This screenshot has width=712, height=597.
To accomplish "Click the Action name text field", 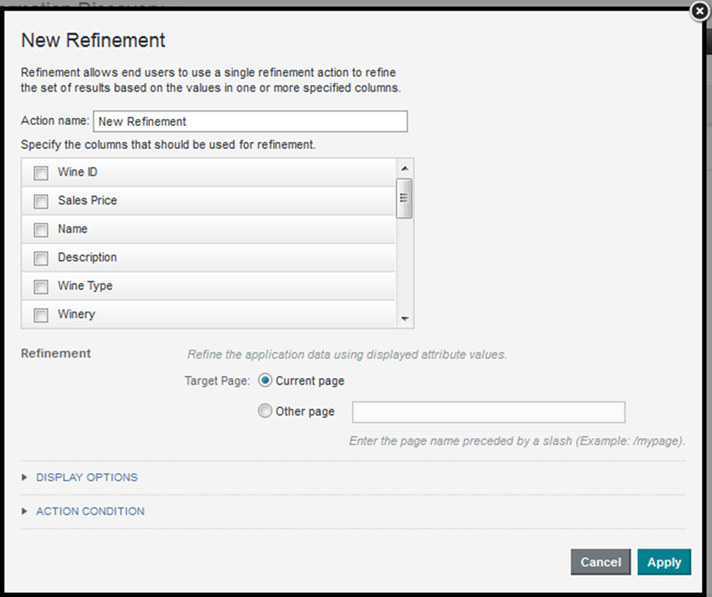I will [250, 121].
